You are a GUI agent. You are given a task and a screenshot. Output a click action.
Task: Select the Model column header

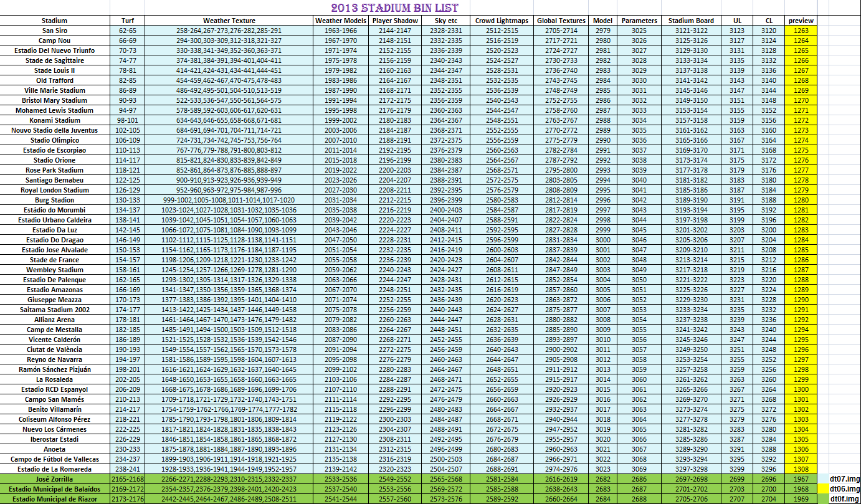point(603,21)
